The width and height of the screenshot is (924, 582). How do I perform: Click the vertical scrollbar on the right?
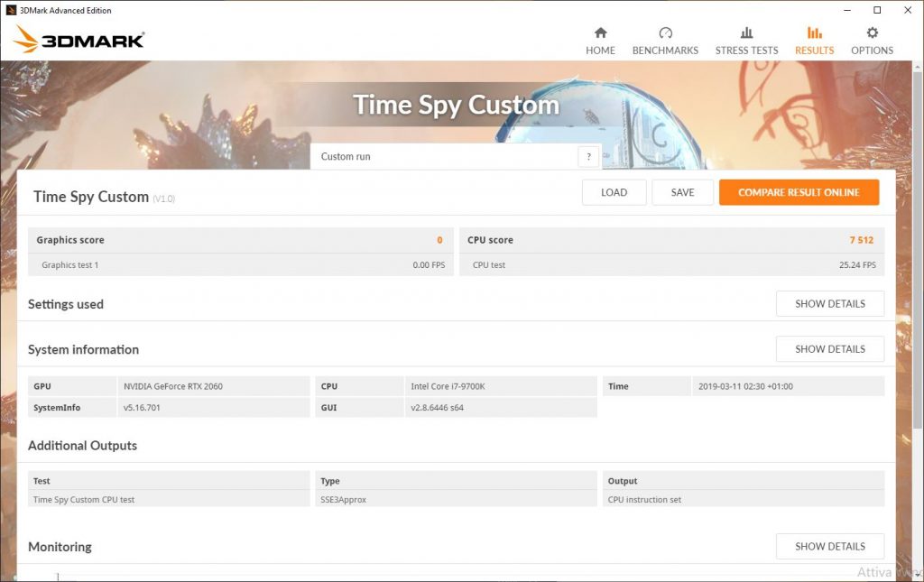pyautogui.click(x=917, y=226)
